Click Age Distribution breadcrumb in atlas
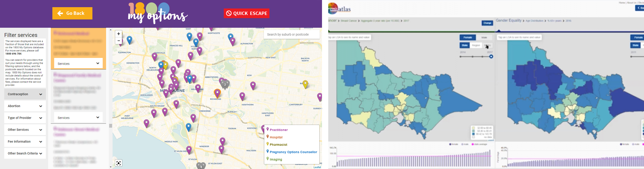Screen dimensions: 644x169 tap(534, 21)
